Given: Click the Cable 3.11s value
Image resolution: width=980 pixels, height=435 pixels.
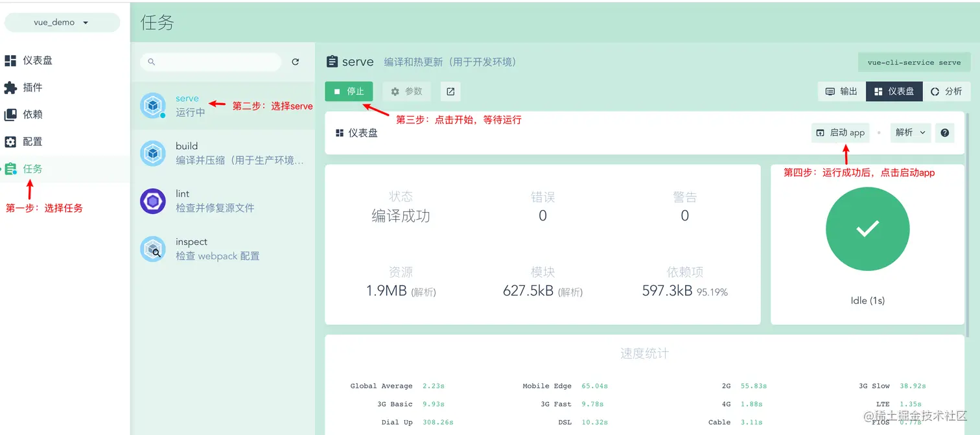Looking at the screenshot, I should point(751,422).
